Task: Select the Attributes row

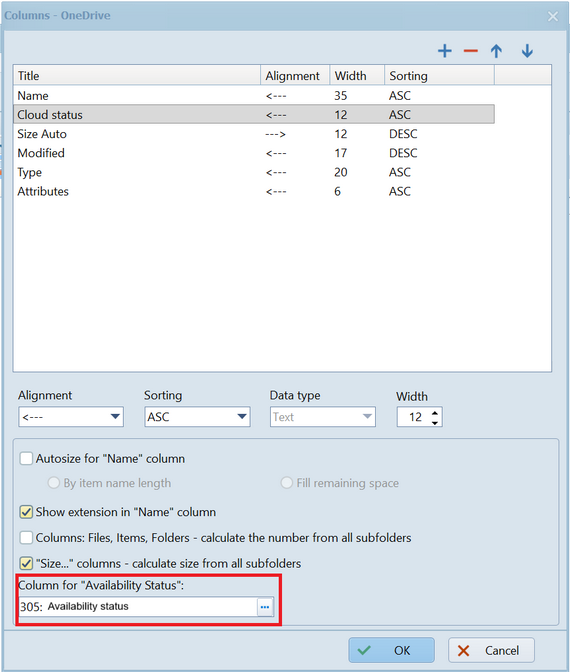Action: pyautogui.click(x=254, y=191)
